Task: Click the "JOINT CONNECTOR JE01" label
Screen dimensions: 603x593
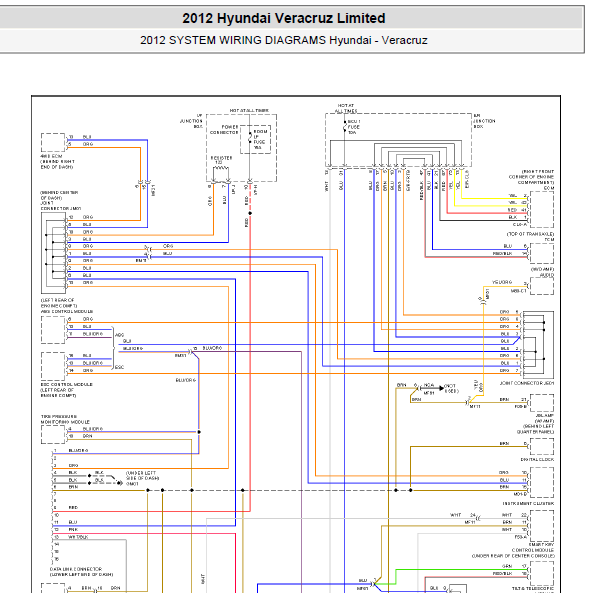Action: pyautogui.click(x=527, y=383)
